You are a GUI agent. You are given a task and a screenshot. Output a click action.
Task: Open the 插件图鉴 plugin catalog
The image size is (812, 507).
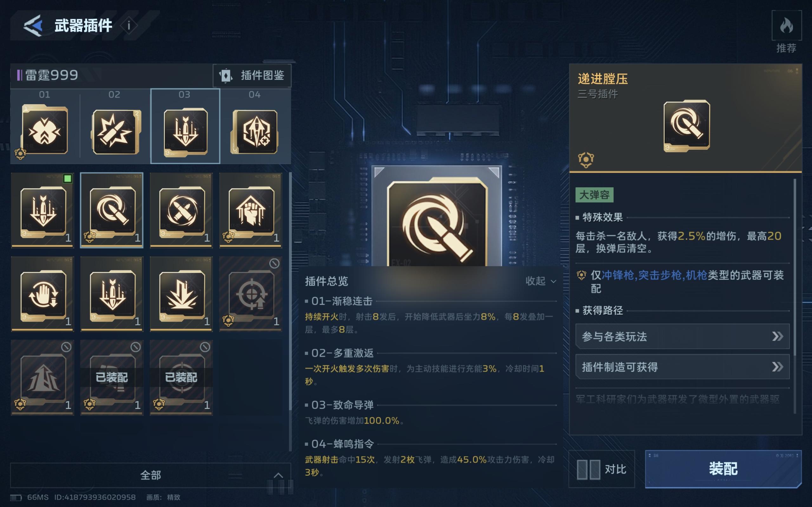coord(252,75)
